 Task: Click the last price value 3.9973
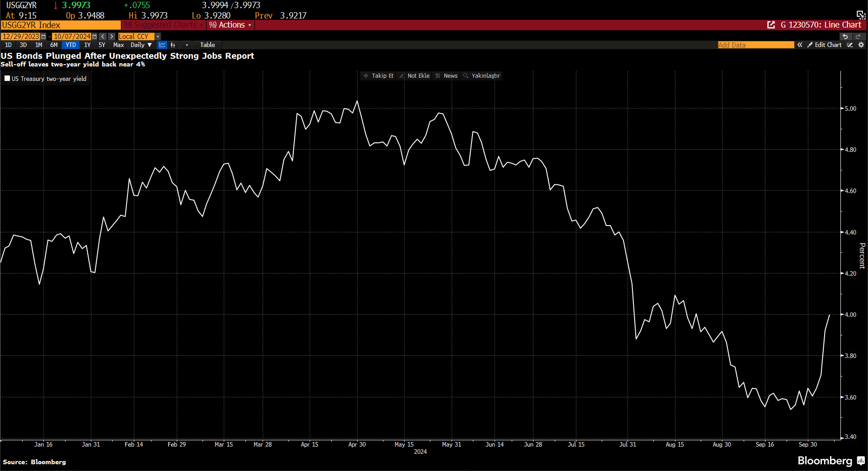pyautogui.click(x=76, y=5)
